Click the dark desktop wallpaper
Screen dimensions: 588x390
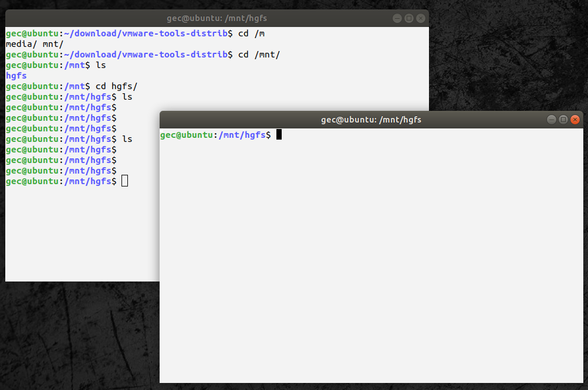[x=76, y=340]
